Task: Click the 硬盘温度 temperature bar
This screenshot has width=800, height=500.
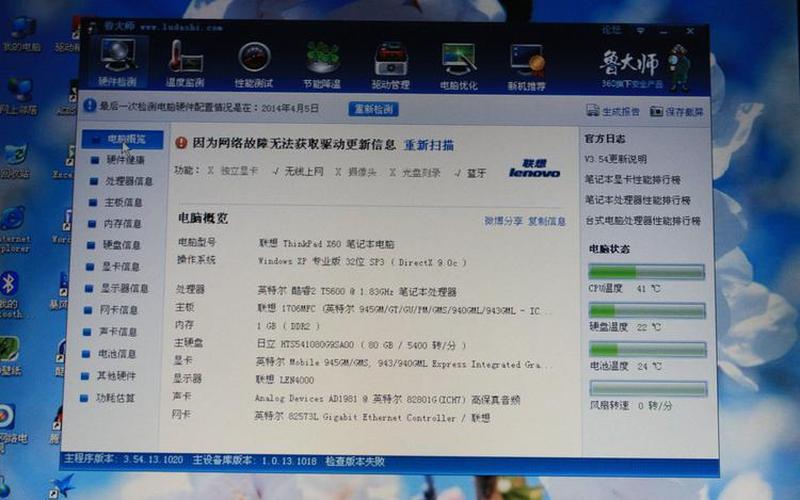Action: [x=647, y=311]
